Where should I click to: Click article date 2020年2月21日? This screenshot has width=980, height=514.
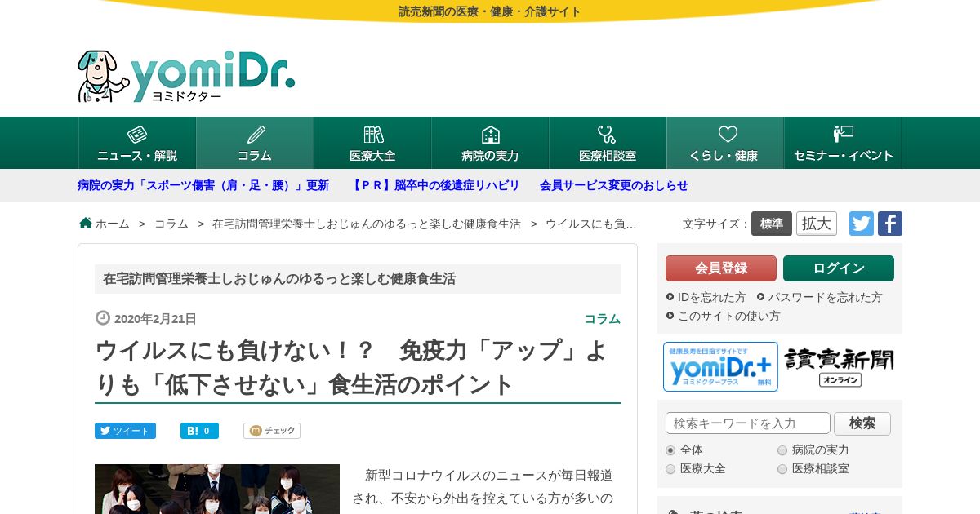tap(155, 319)
